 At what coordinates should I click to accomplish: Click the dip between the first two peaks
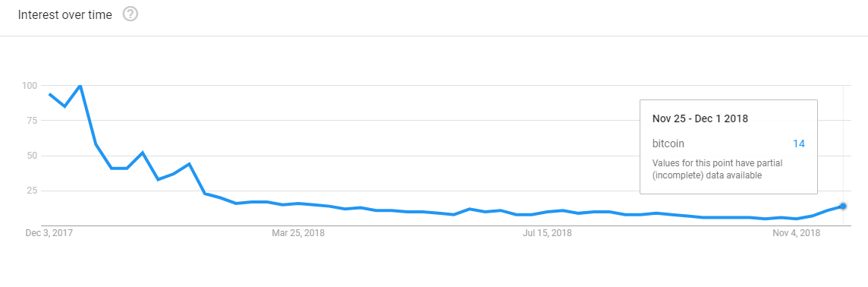click(65, 106)
